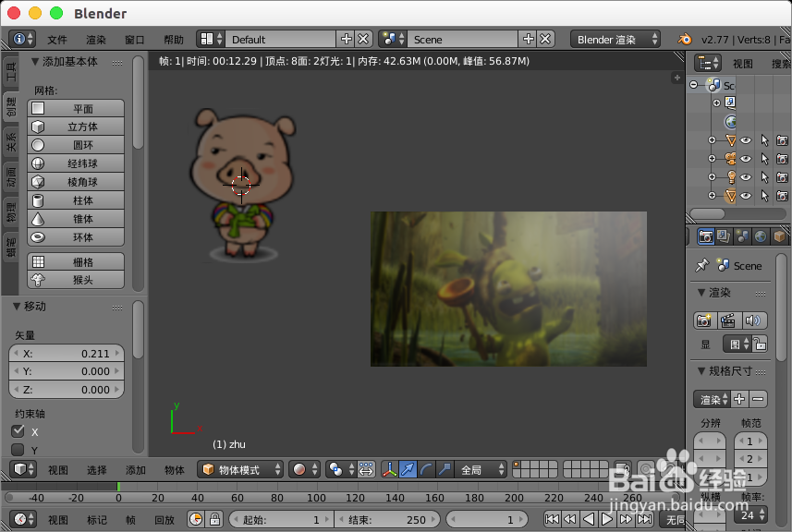
Task: Delete the Default screen layout
Action: (363, 39)
